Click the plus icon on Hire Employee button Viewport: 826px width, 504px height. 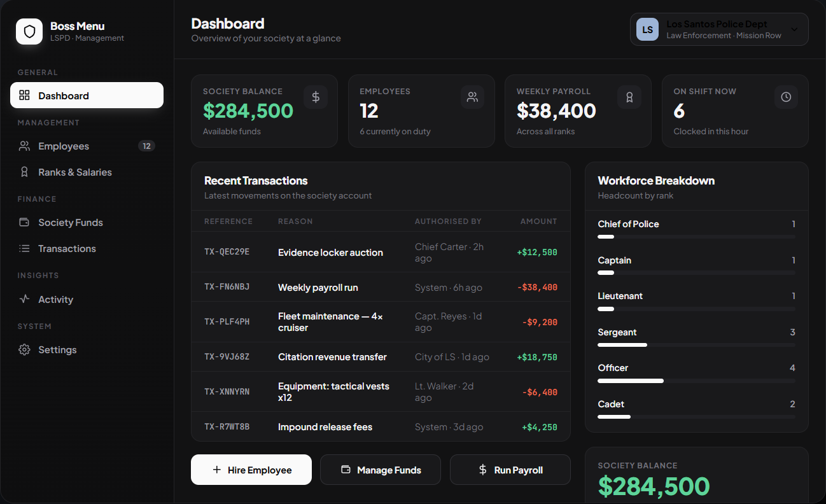(x=217, y=470)
